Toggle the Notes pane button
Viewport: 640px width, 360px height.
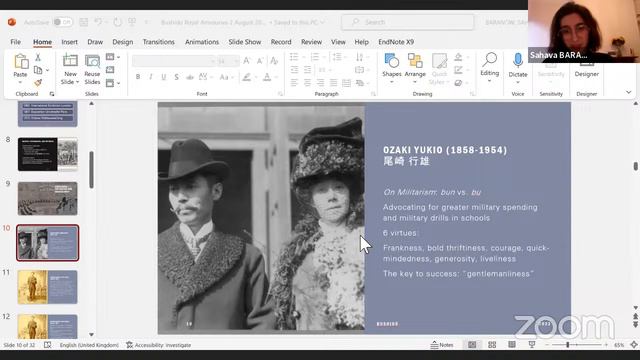442,345
